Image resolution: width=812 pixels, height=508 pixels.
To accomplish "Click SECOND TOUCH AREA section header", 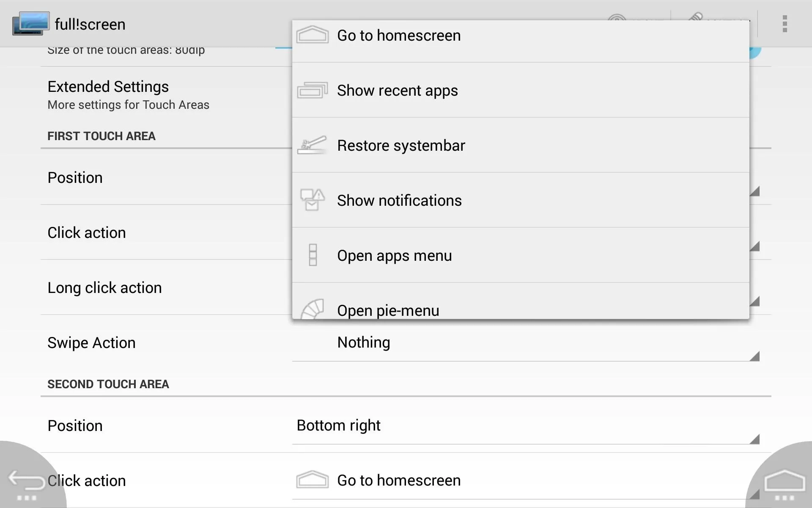I will 108,384.
